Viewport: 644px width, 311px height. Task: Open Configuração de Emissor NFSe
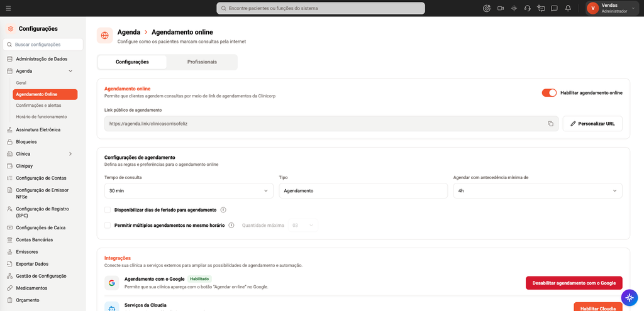click(42, 194)
